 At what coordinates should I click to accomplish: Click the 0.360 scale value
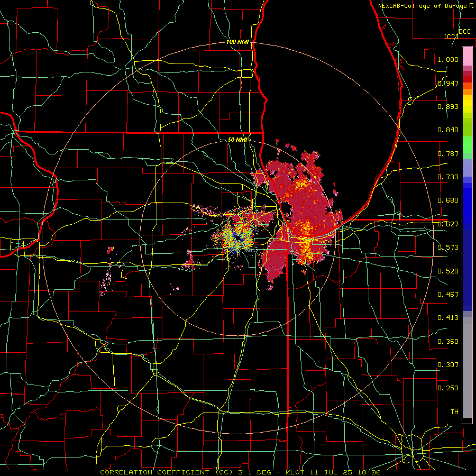click(448, 342)
